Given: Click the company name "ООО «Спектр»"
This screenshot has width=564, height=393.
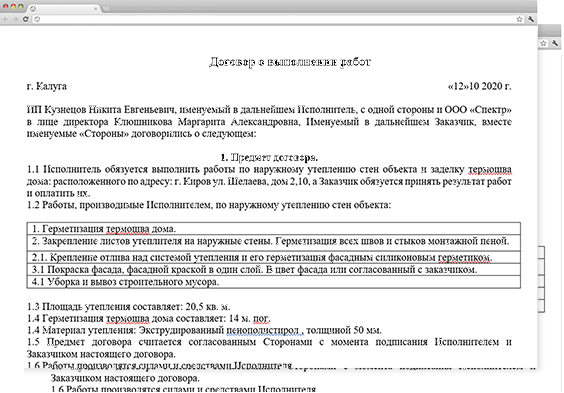Looking at the screenshot, I should coord(478,109).
